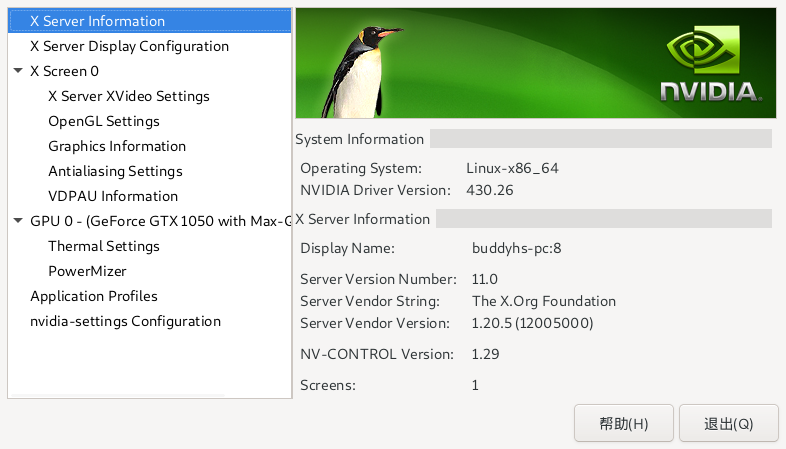This screenshot has width=786, height=449.
Task: Open PowerMizer page
Action: pyautogui.click(x=87, y=271)
